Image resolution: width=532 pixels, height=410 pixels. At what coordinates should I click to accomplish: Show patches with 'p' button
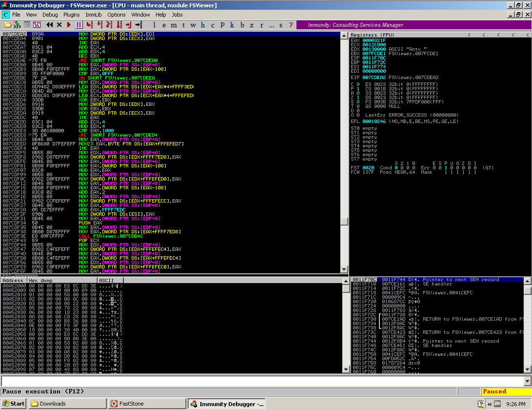[222, 25]
